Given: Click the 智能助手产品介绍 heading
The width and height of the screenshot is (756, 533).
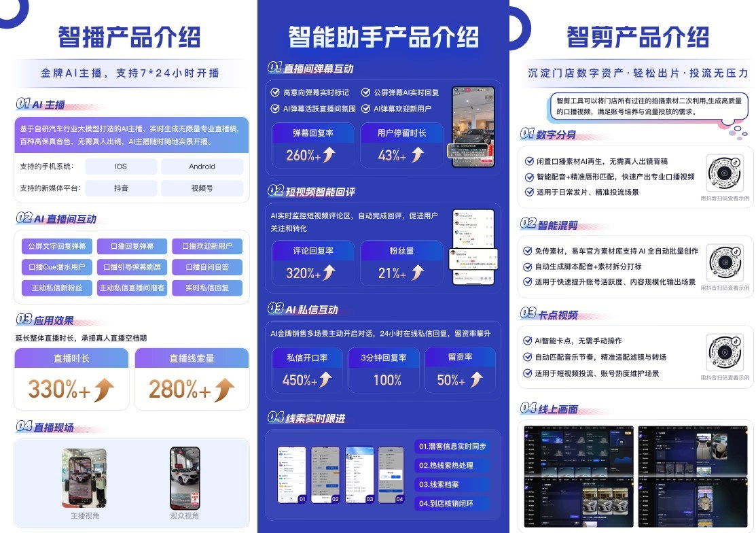Looking at the screenshot, I should click(384, 37).
